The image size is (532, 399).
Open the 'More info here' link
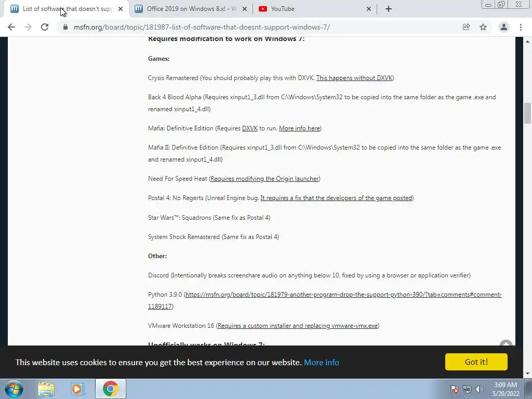pos(299,128)
